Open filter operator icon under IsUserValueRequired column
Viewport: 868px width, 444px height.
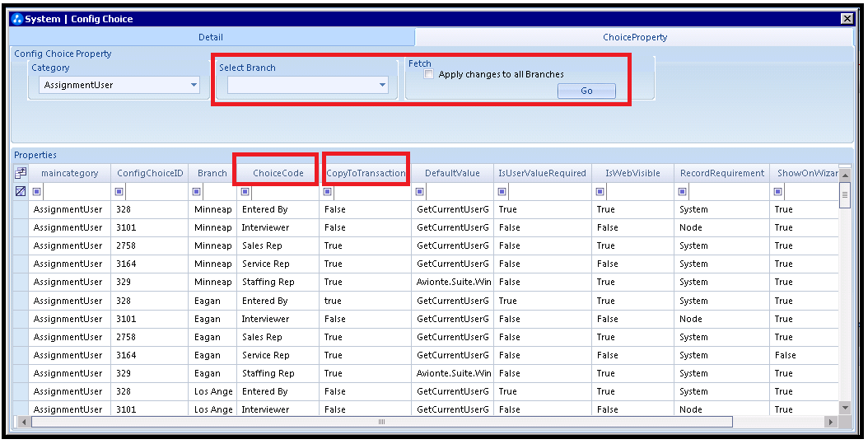502,192
